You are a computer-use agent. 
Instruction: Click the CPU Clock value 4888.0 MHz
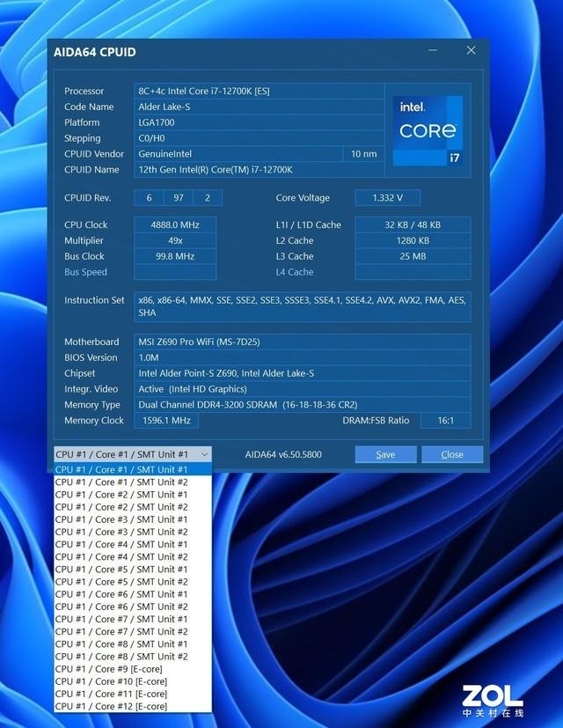pos(175,224)
